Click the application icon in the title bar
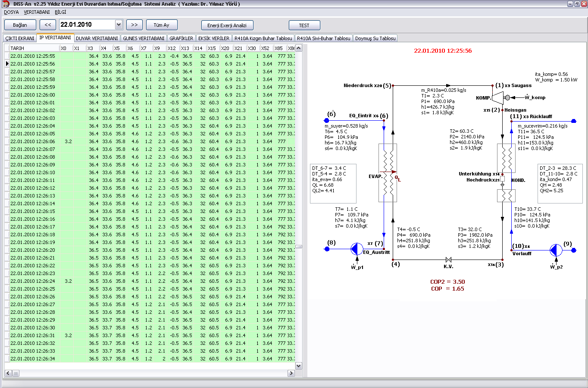588x388 pixels. coord(6,4)
